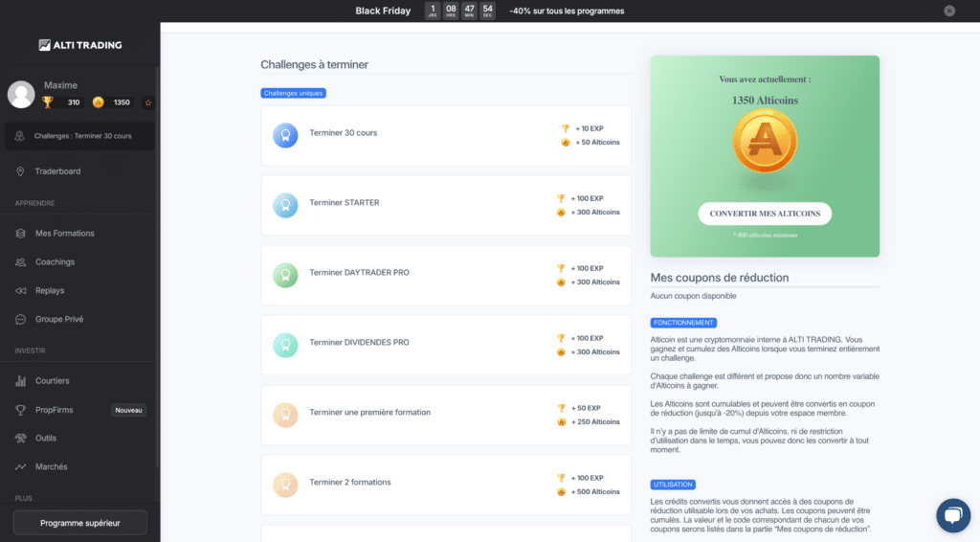Click badge icon of Terminer DIVIDENDES PRO
Viewport: 980px width, 542px height.
(285, 345)
